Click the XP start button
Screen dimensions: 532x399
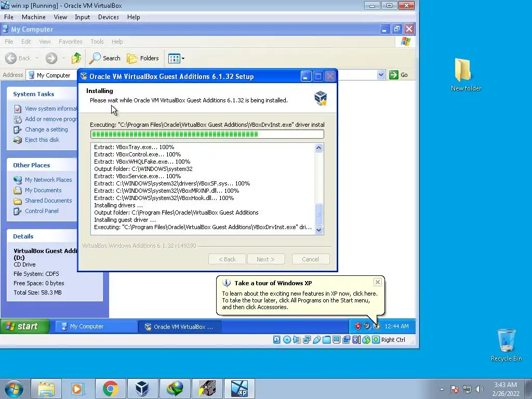pos(25,326)
